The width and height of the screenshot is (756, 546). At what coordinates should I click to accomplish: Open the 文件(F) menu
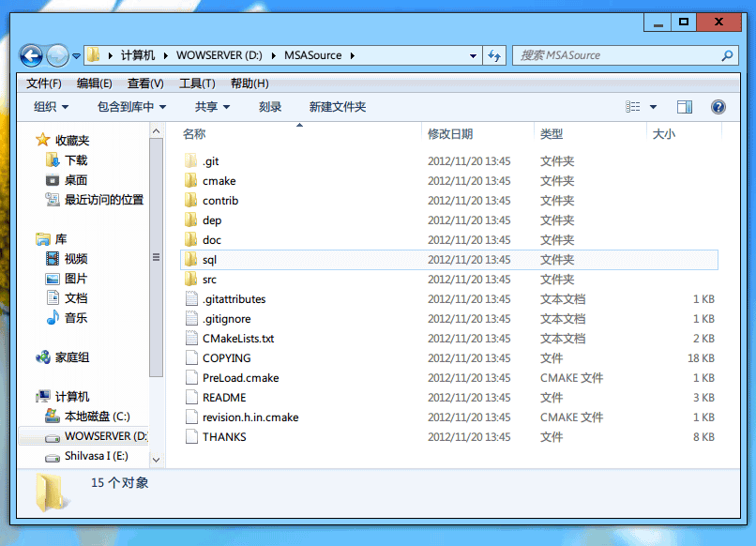pyautogui.click(x=43, y=83)
